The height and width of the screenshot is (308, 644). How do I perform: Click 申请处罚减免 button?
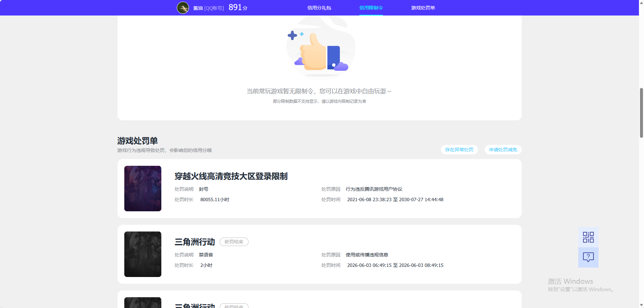coord(503,150)
